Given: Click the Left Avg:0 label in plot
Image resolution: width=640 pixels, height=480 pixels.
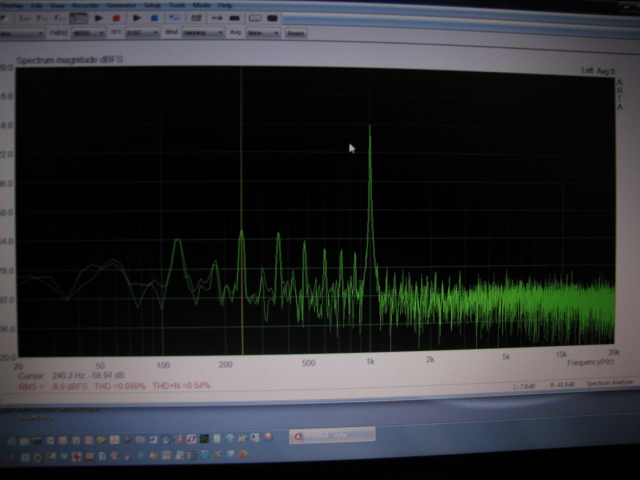Looking at the screenshot, I should pos(598,71).
